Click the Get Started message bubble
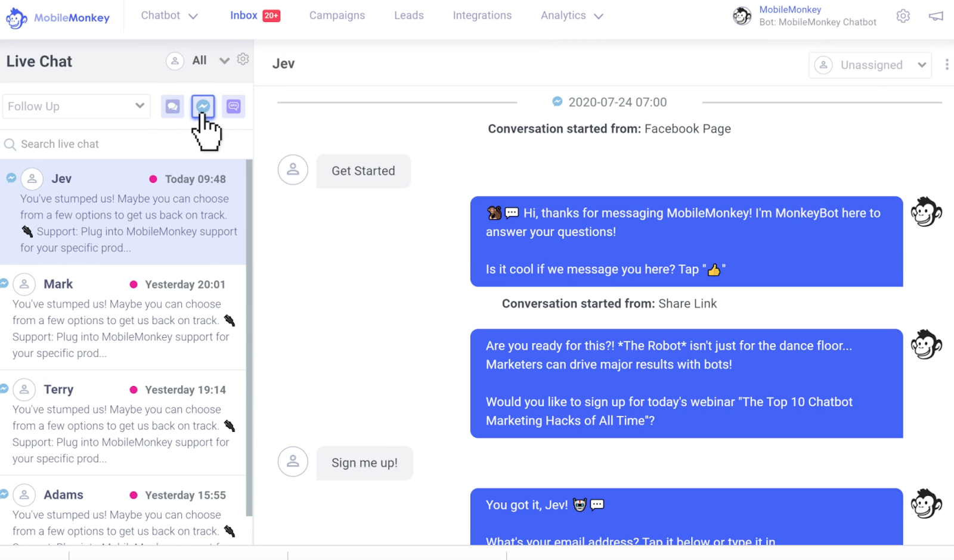The height and width of the screenshot is (560, 954). click(363, 171)
